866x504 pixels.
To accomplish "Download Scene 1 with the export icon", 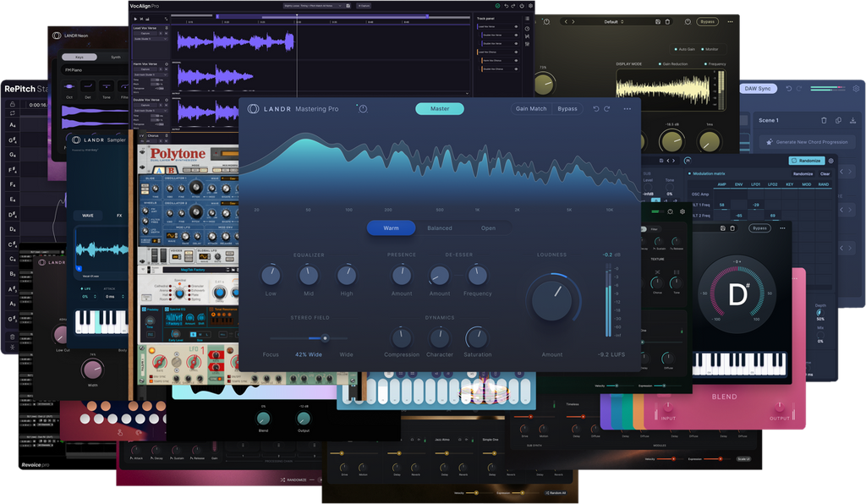I will click(x=852, y=120).
